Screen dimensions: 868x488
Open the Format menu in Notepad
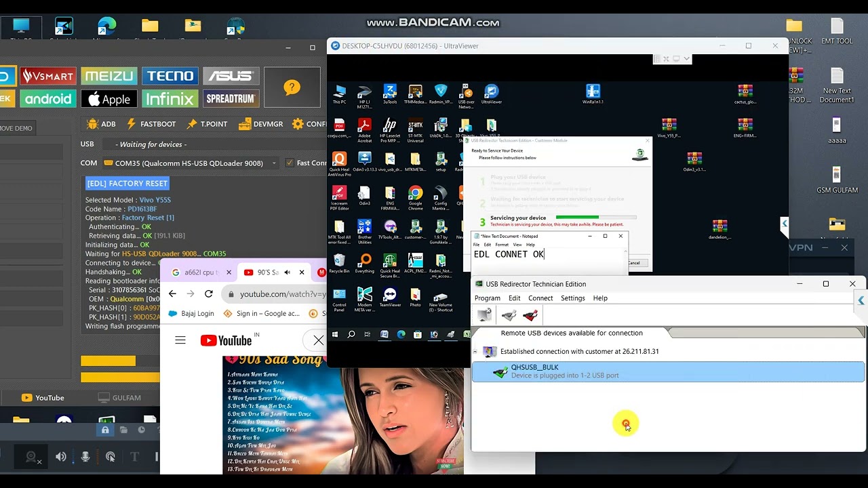[x=502, y=245]
